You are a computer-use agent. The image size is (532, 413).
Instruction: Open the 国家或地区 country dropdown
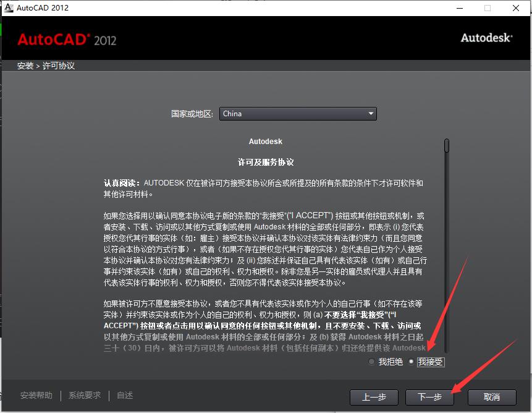tap(298, 114)
